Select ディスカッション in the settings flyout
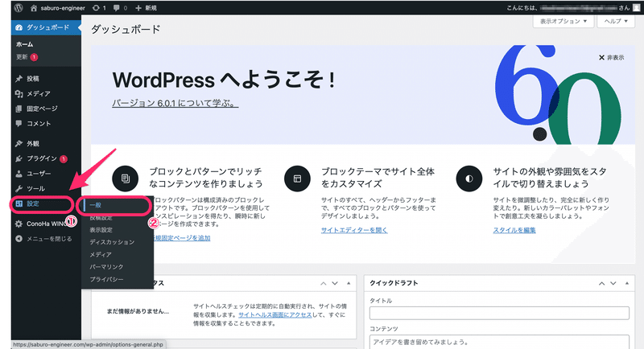 [112, 242]
